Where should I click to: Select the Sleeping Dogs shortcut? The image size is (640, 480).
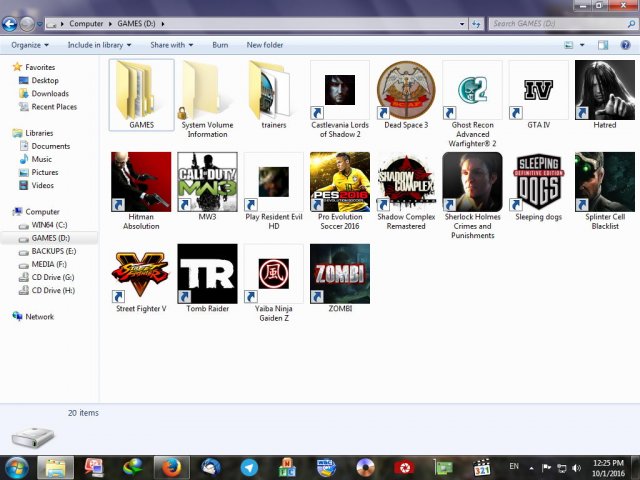(x=538, y=182)
